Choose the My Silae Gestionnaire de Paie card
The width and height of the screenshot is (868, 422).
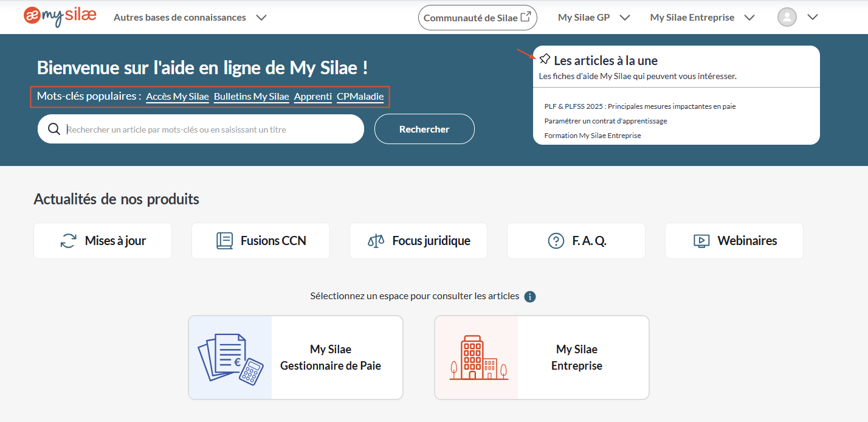pyautogui.click(x=295, y=358)
